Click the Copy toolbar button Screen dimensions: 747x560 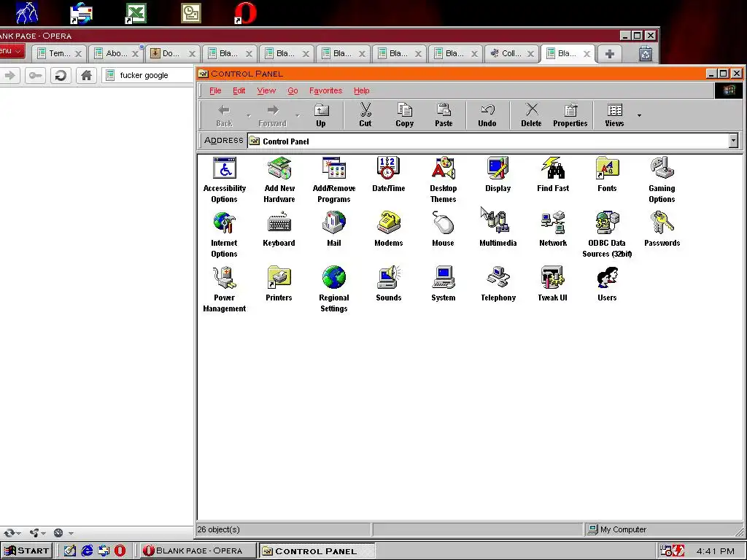404,116
